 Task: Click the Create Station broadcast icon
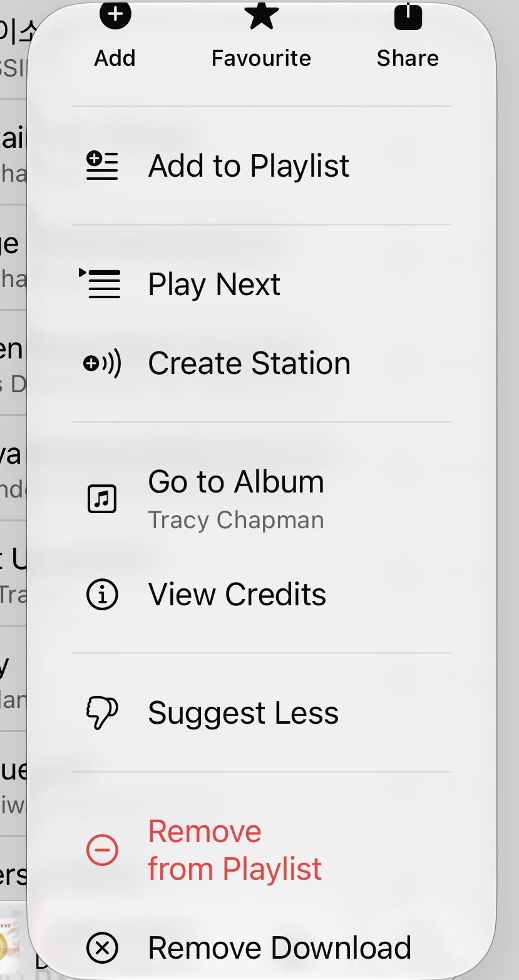(x=102, y=363)
